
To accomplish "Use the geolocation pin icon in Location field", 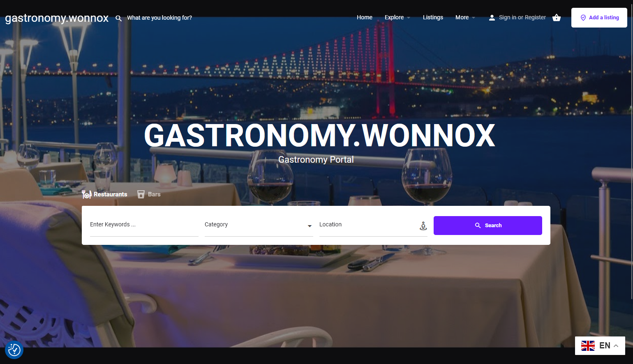I will 423,226.
